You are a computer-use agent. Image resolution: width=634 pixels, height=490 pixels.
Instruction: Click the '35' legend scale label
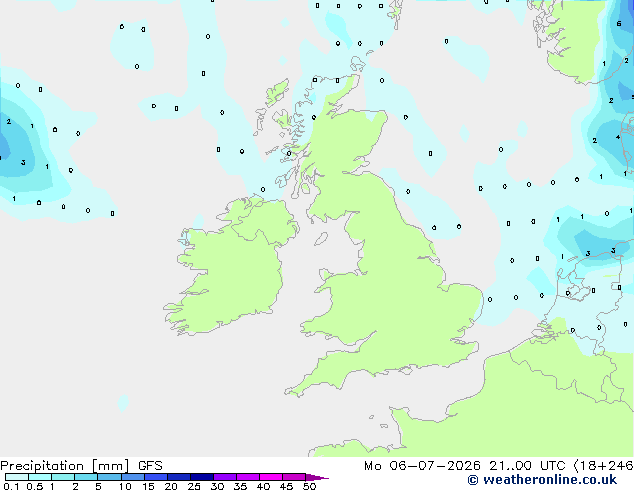240,486
